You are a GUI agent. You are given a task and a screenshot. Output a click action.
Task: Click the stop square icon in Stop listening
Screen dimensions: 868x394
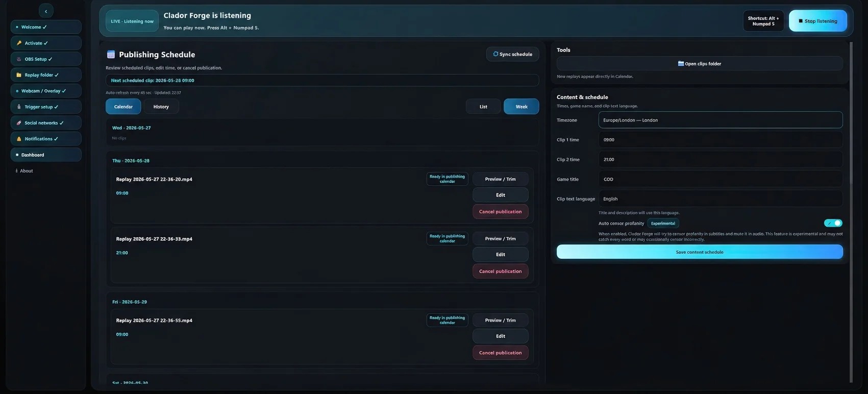point(801,21)
